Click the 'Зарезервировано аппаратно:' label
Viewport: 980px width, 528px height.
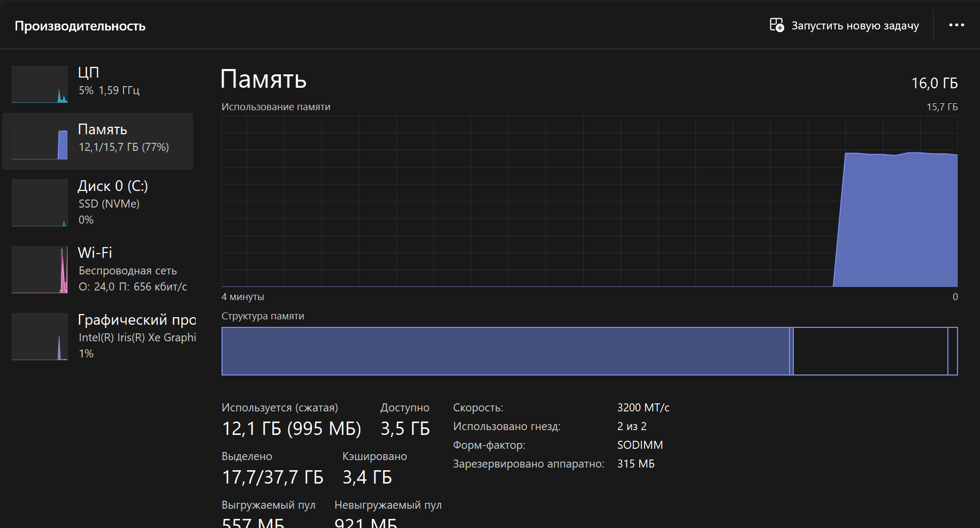click(x=529, y=464)
